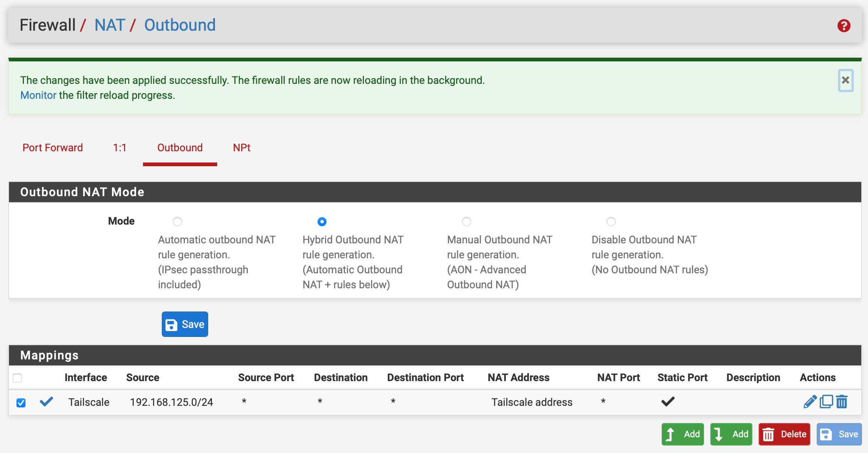Click the red help question mark icon
868x453 pixels.
844,26
